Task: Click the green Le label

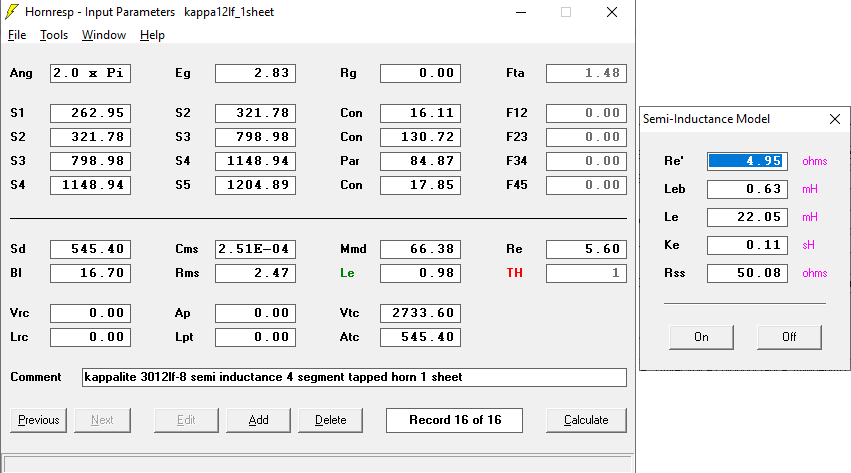Action: [x=347, y=273]
